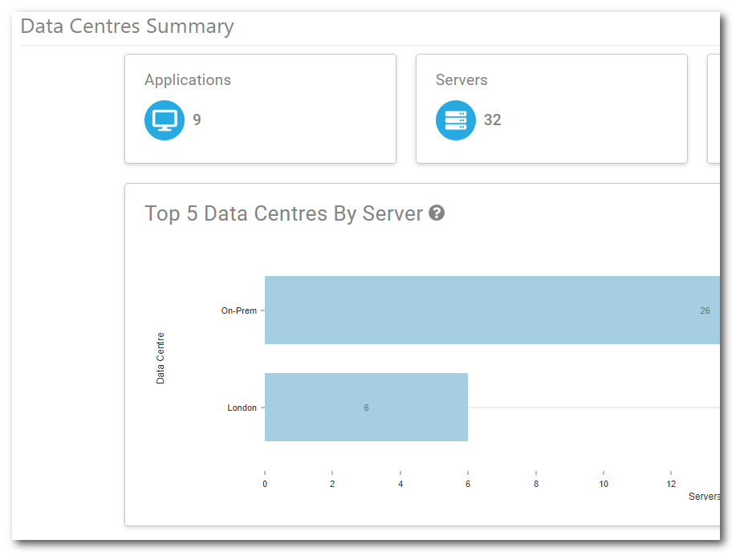Click the Data Centres Summary title

click(127, 26)
